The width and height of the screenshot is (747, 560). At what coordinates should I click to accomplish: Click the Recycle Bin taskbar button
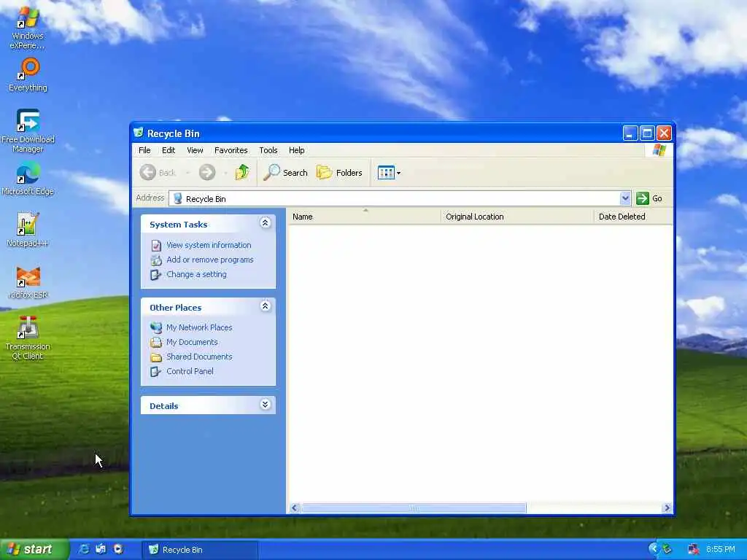coord(200,550)
